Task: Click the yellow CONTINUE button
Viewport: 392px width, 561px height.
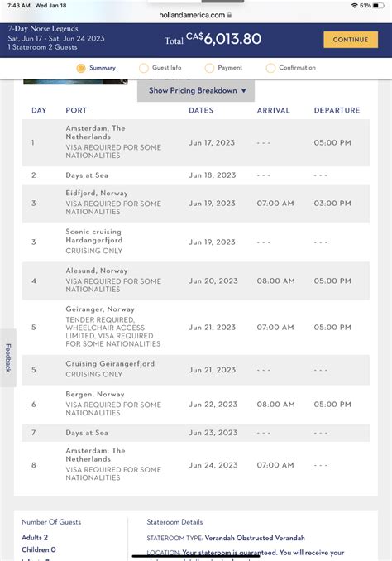Action: (x=351, y=40)
